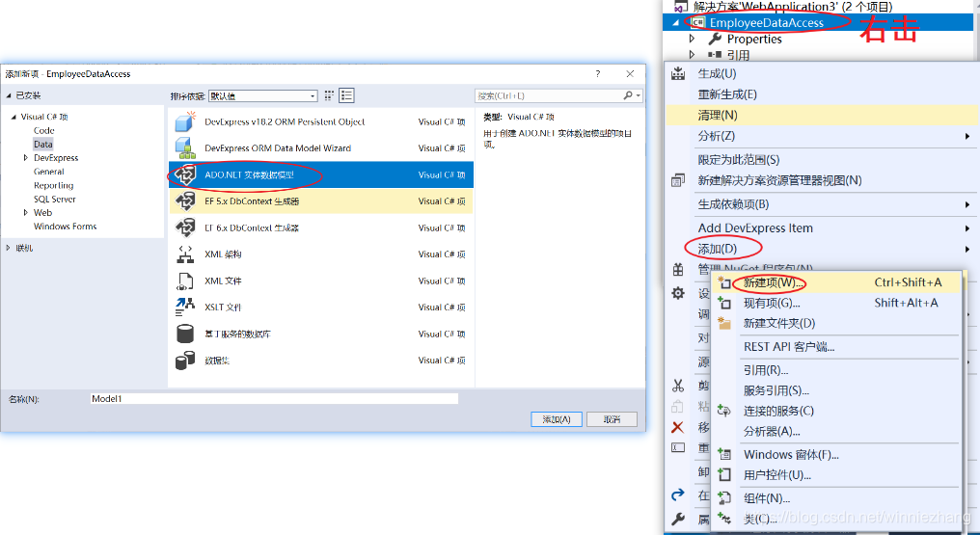980x535 pixels.
Task: Select the DataSet item icon
Action: 185,361
